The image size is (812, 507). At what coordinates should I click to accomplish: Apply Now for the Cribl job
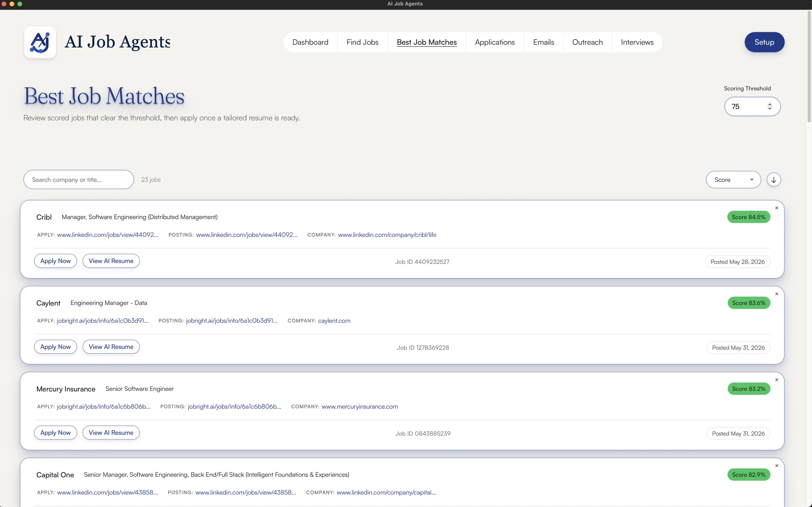(x=55, y=261)
